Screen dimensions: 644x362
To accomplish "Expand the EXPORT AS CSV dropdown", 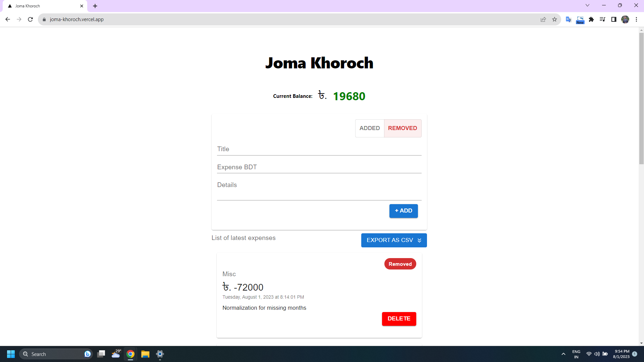I will pyautogui.click(x=394, y=240).
